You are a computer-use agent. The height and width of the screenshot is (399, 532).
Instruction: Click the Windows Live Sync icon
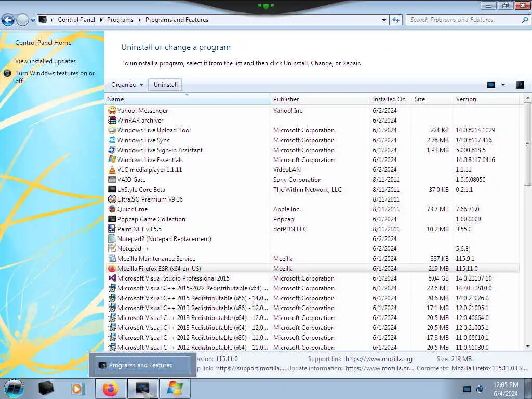point(112,140)
